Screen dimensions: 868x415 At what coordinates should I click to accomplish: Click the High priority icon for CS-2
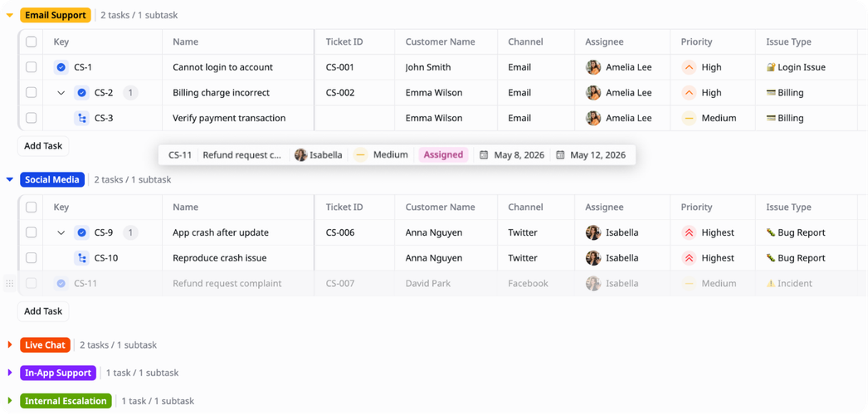(689, 93)
